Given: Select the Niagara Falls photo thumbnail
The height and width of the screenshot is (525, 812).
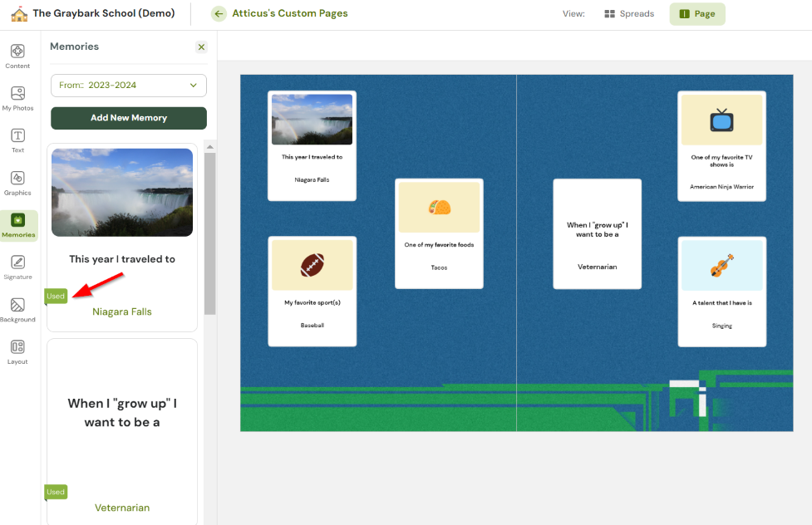Looking at the screenshot, I should click(121, 192).
